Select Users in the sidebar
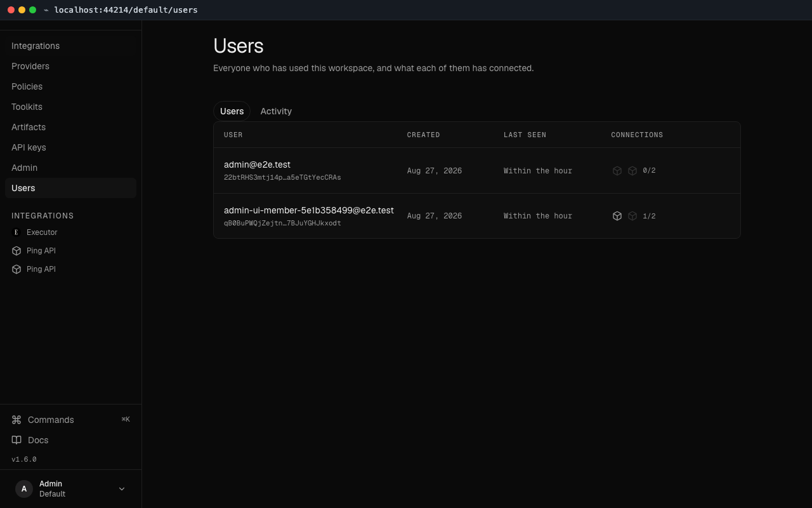812x508 pixels. tap(70, 188)
